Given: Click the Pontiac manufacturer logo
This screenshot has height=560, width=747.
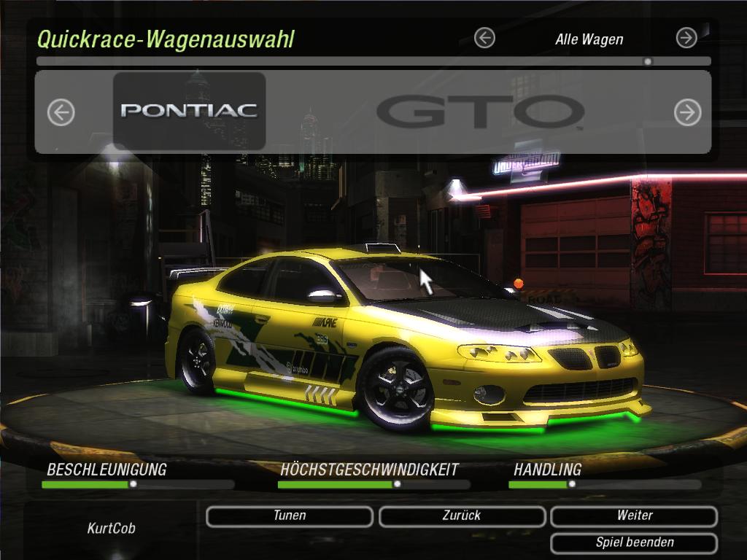Looking at the screenshot, I should [x=189, y=111].
